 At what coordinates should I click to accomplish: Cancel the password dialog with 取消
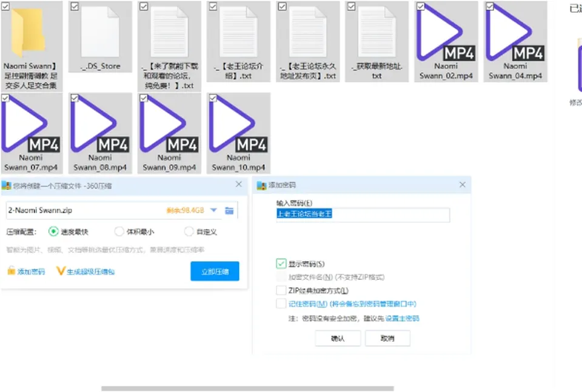coord(387,338)
